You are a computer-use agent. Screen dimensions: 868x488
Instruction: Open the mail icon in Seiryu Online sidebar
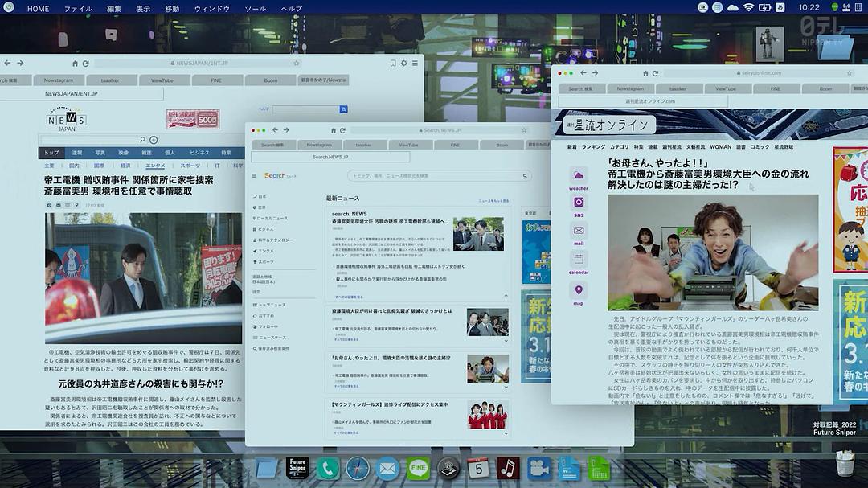point(579,231)
